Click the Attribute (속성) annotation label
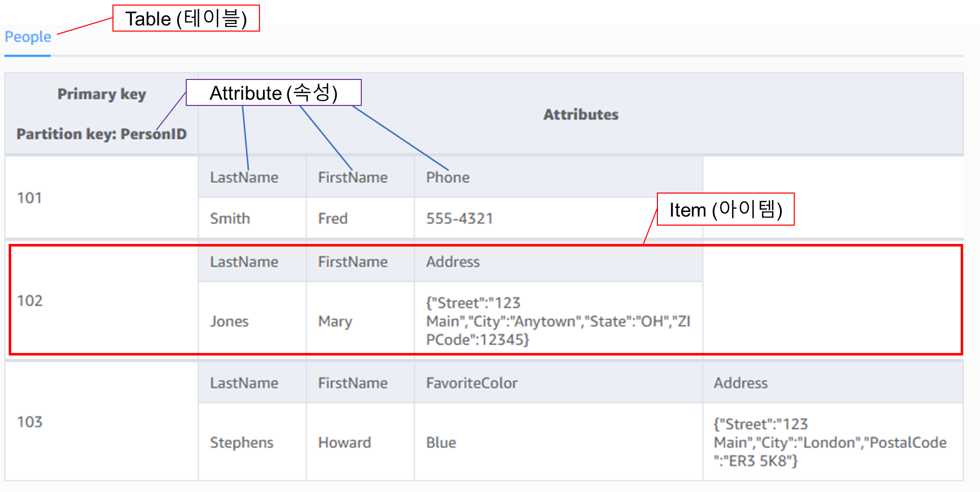980x492 pixels. [274, 93]
